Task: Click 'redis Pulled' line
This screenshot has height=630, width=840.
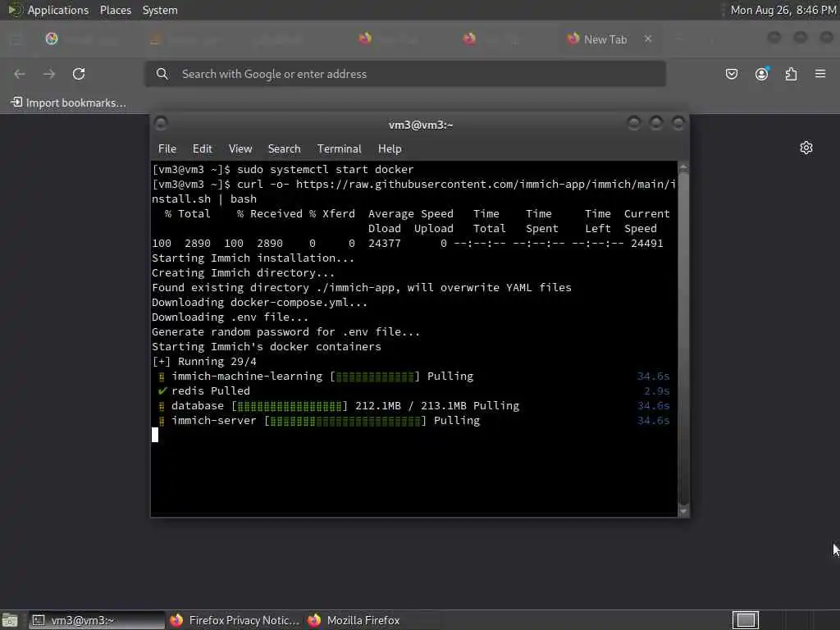Action: point(211,391)
